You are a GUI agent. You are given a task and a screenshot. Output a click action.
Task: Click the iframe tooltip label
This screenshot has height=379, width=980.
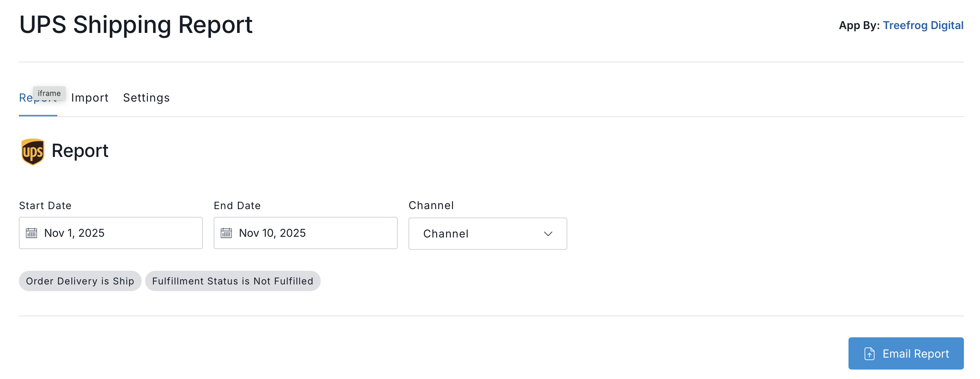pyautogui.click(x=49, y=93)
